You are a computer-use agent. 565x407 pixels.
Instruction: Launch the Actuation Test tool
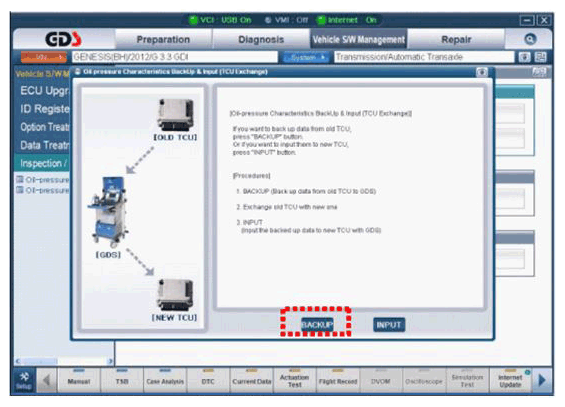(x=294, y=380)
